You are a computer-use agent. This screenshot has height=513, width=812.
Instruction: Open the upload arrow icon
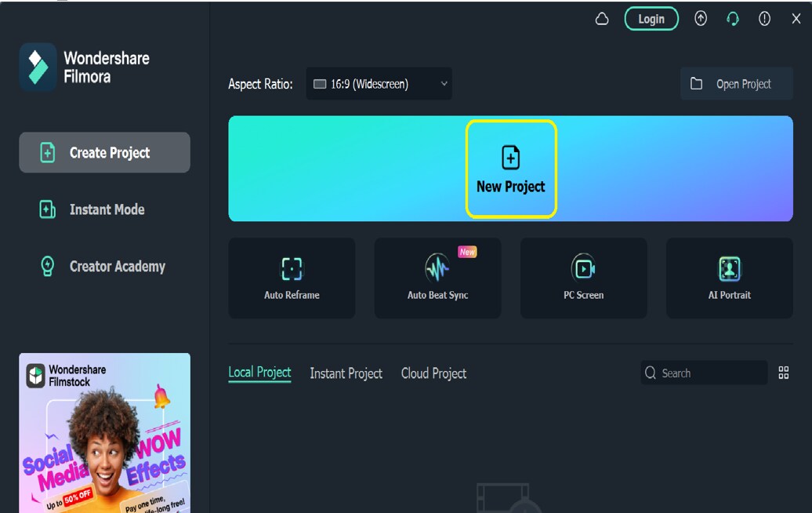tap(700, 19)
